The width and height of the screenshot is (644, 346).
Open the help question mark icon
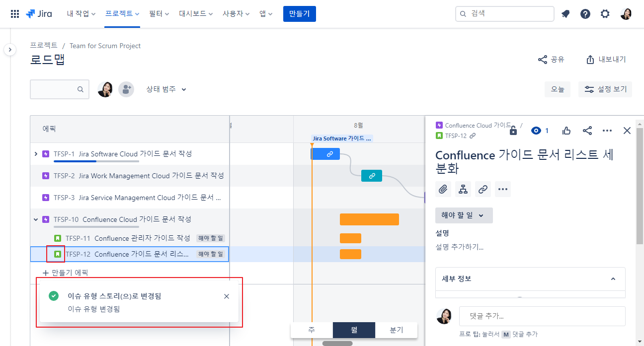585,14
